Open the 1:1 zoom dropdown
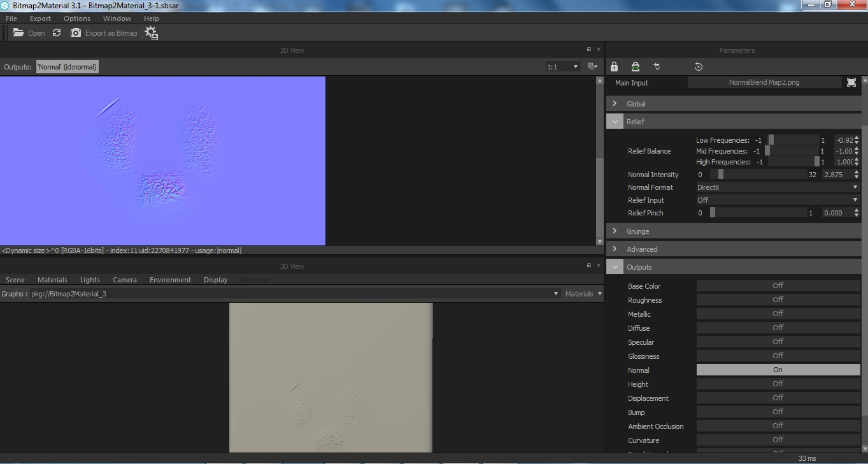 [562, 66]
